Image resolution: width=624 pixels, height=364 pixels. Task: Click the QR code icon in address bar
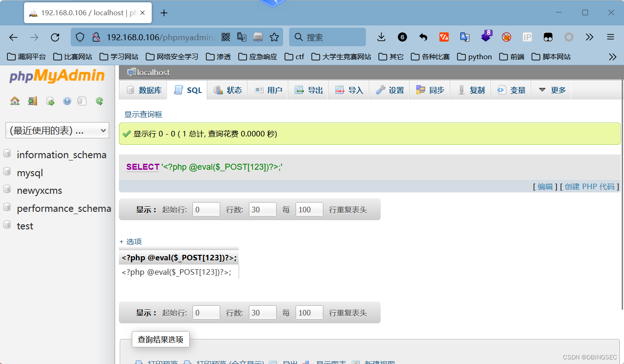(x=226, y=37)
